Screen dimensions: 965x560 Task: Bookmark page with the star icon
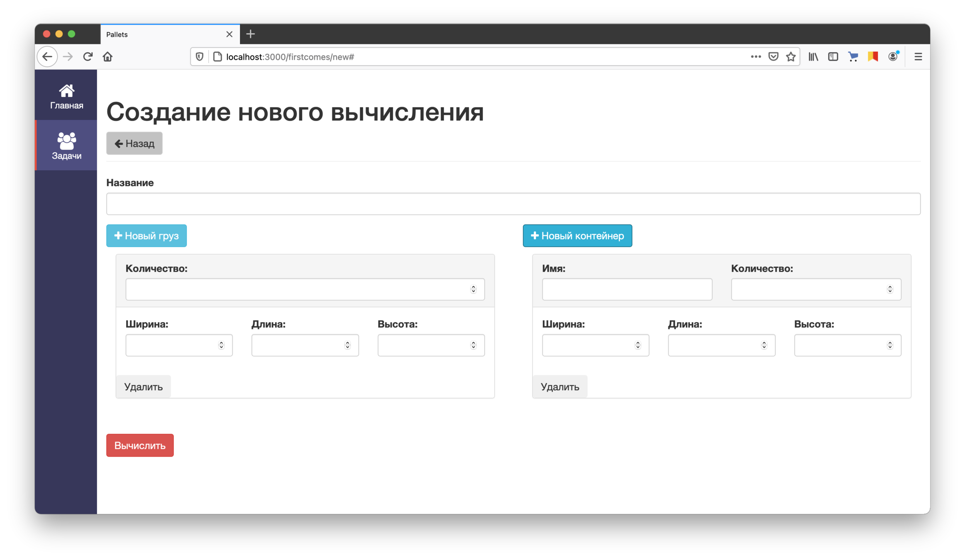(x=791, y=57)
